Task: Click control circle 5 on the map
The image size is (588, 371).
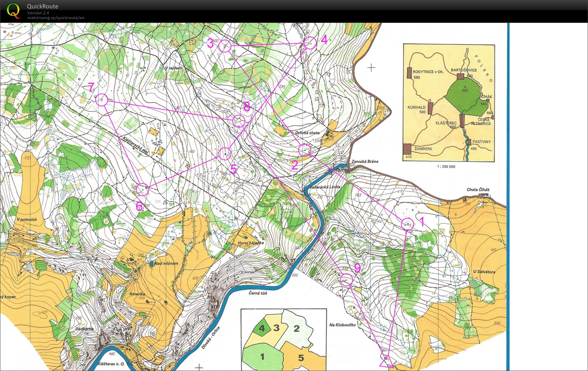Action: pos(225,153)
